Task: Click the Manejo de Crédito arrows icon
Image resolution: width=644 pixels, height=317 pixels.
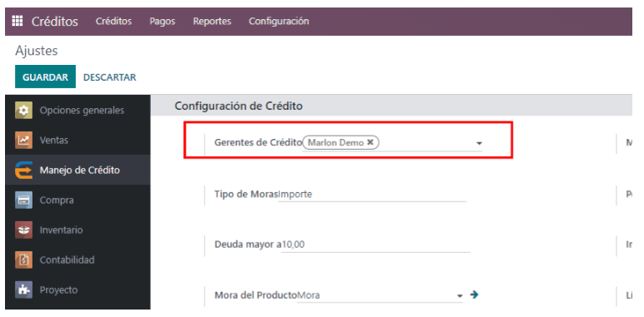Action: coord(23,170)
